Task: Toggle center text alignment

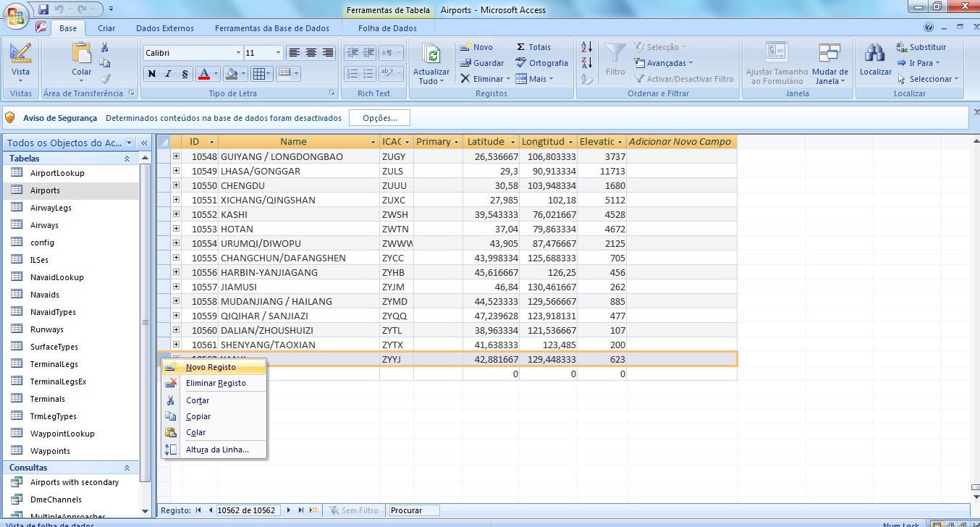Action: click(x=311, y=53)
